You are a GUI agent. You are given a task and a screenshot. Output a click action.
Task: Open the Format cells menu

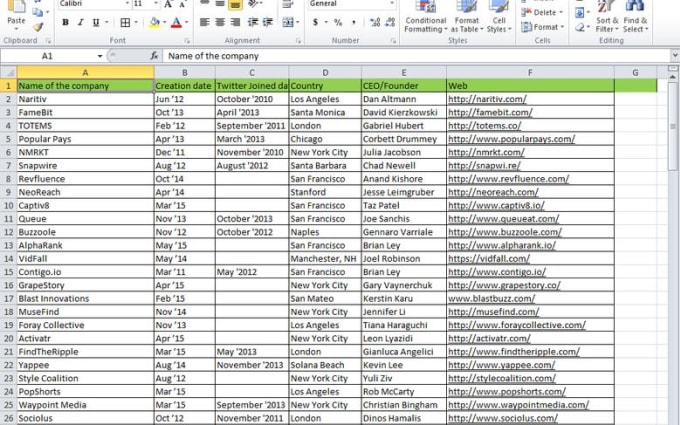pos(542,27)
